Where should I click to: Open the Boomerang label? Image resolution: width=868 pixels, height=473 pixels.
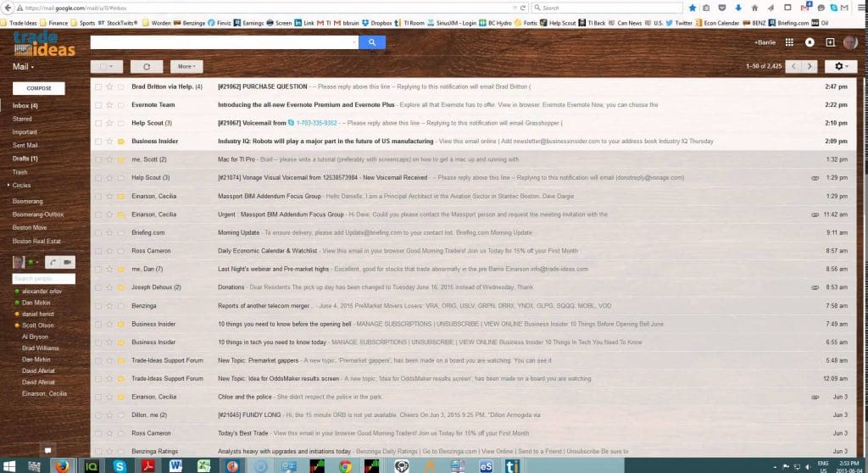28,201
